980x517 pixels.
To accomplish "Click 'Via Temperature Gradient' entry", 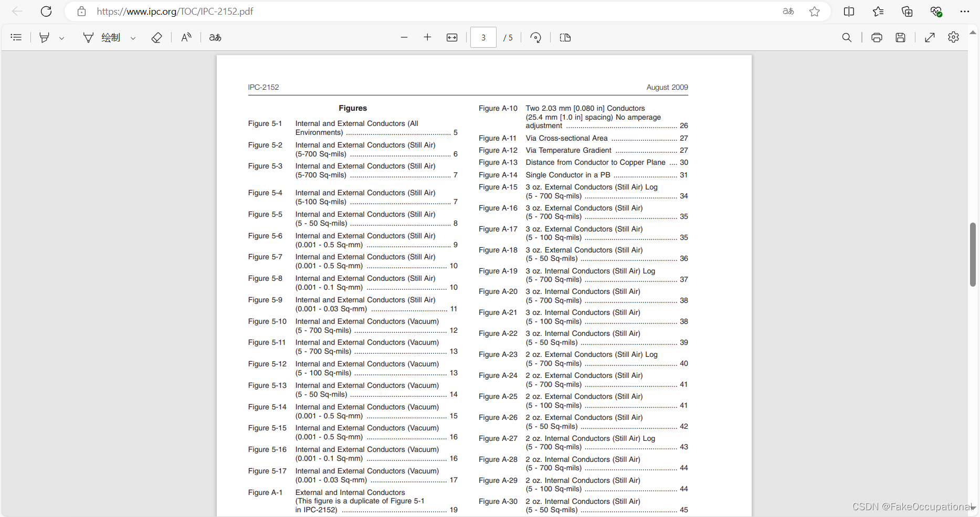I will [568, 150].
